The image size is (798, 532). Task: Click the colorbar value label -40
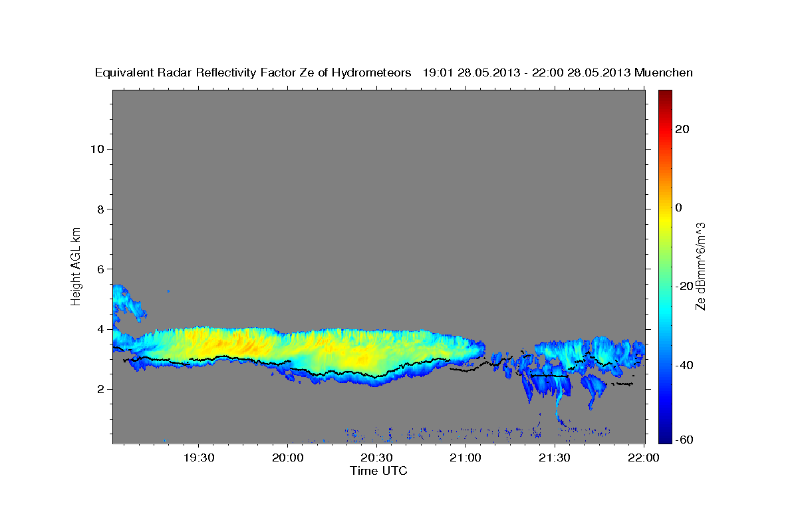[x=683, y=364]
